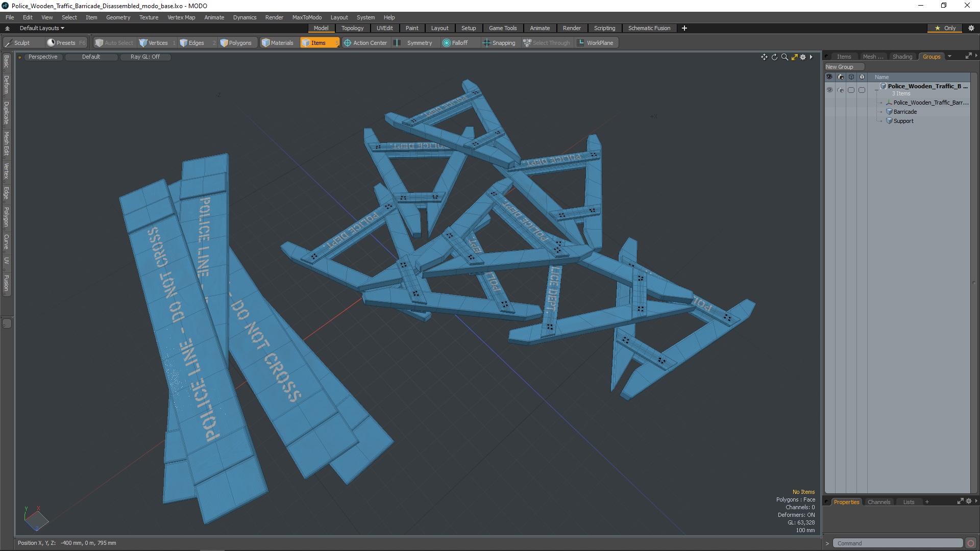This screenshot has height=551, width=980.
Task: Switch to the Schematic Fusion layout tab
Action: click(x=649, y=28)
